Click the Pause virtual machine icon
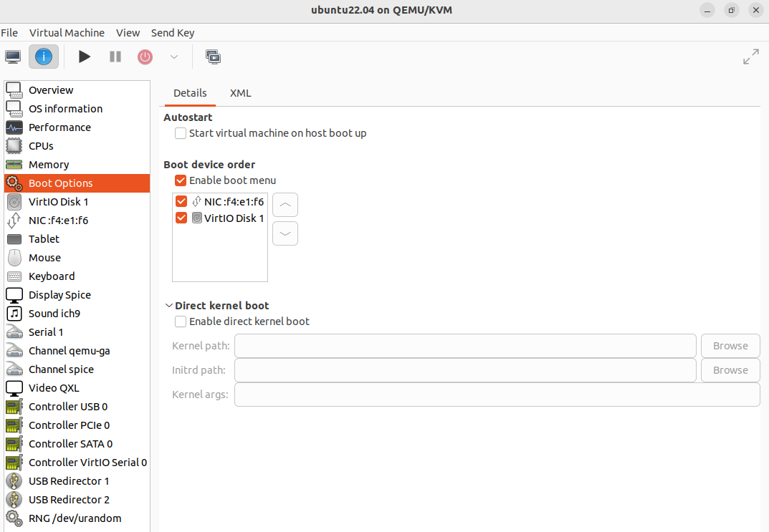 115,57
